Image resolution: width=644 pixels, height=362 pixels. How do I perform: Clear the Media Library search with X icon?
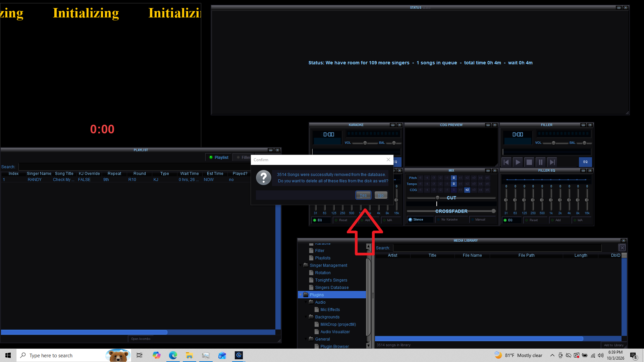click(x=622, y=248)
